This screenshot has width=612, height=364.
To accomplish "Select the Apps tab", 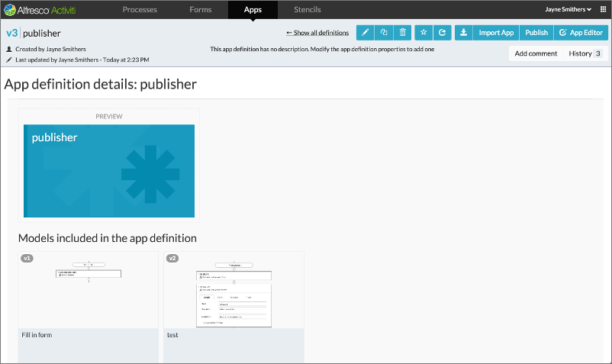I will click(x=253, y=10).
